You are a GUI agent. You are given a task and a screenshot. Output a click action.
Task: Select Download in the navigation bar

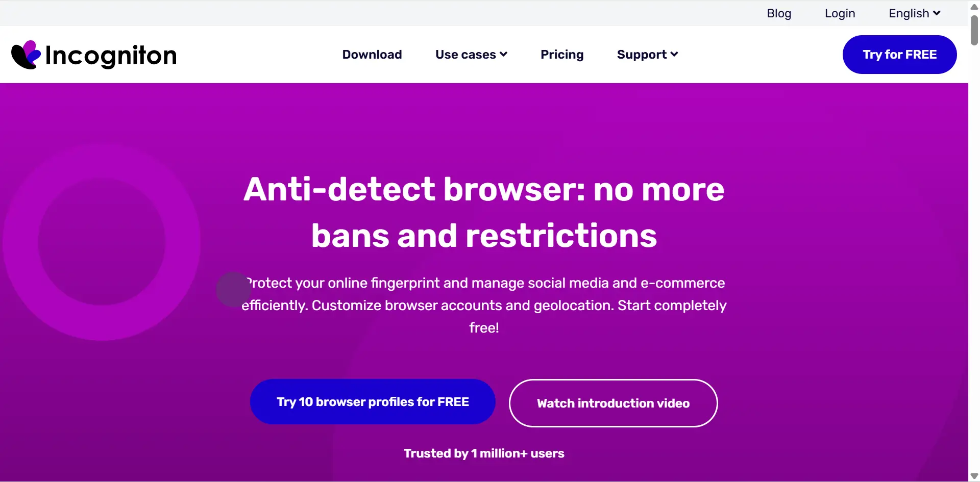click(x=372, y=55)
